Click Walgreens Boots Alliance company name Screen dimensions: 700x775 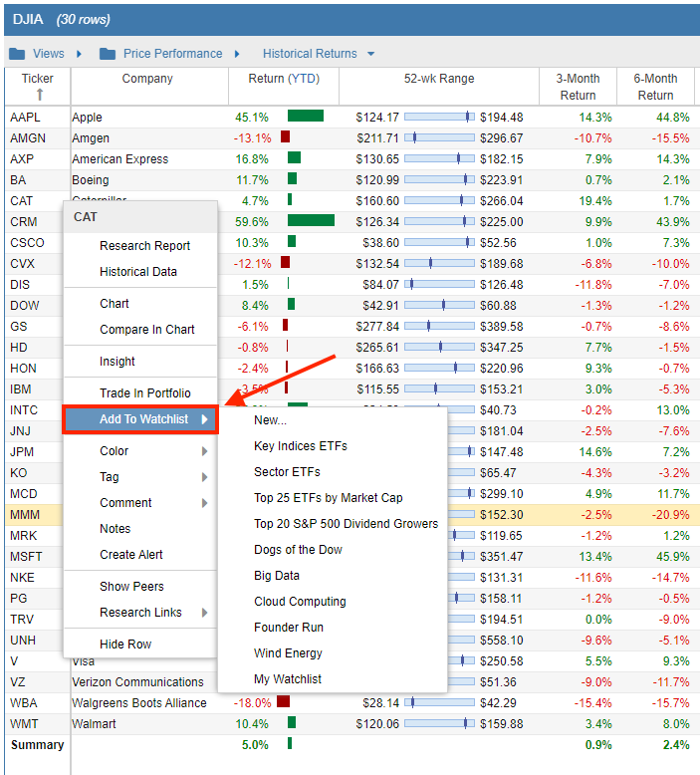pos(138,703)
